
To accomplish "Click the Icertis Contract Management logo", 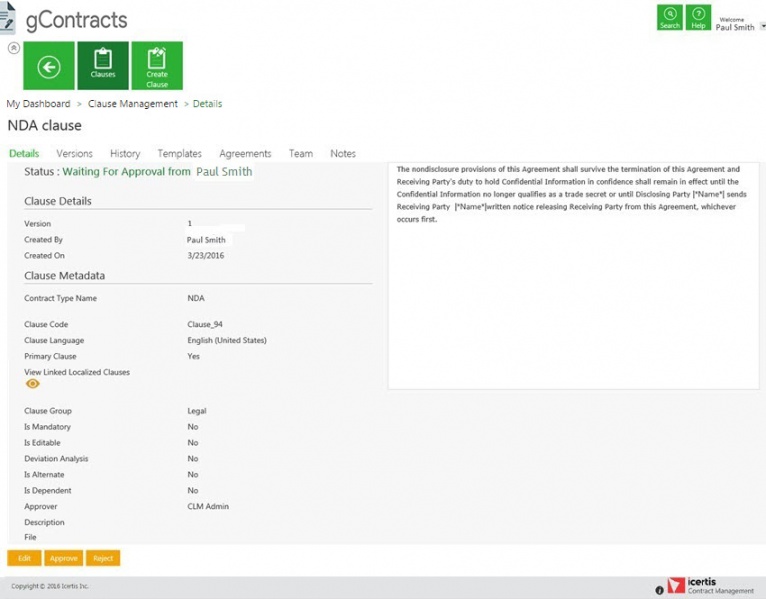I will point(711,585).
